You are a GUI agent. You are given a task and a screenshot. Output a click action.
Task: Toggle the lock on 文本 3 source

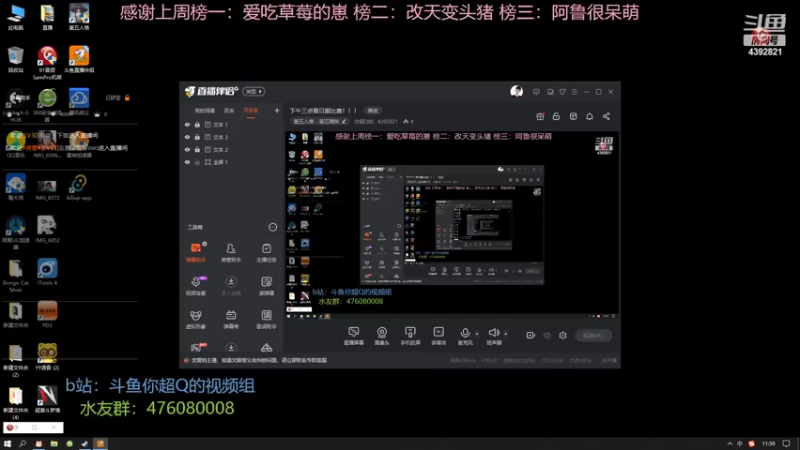pyautogui.click(x=197, y=137)
